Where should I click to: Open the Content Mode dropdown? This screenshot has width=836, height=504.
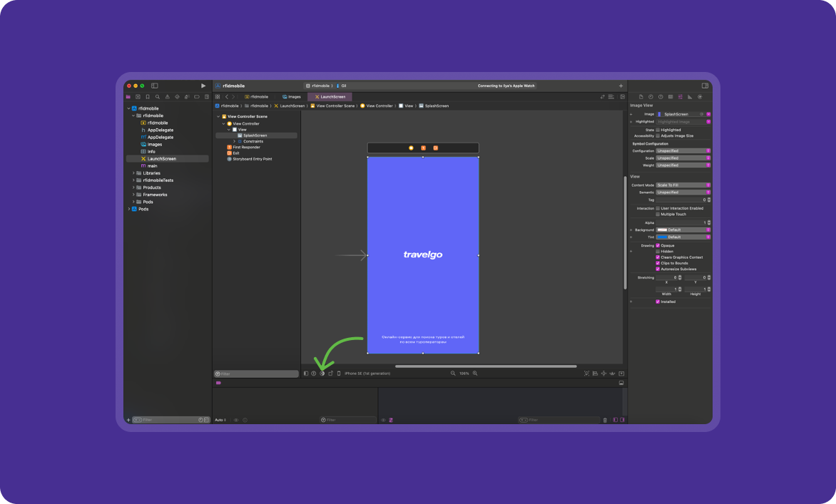(683, 185)
